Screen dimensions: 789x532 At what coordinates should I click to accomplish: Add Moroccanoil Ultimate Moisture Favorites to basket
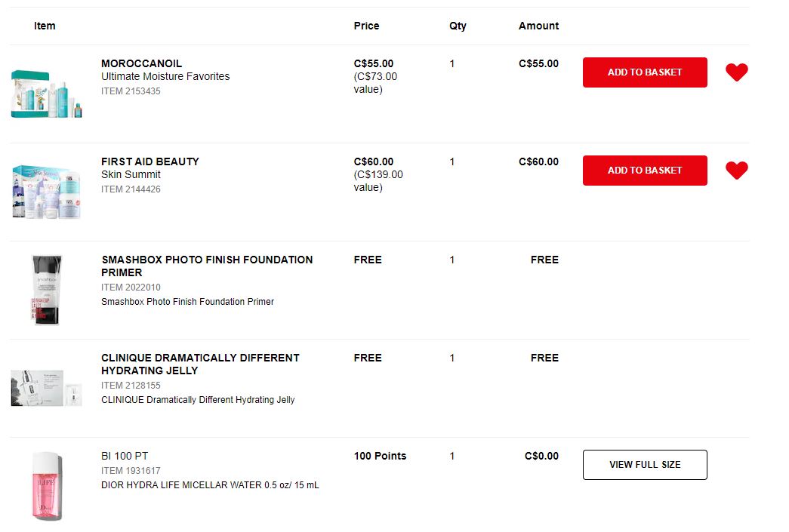coord(645,72)
